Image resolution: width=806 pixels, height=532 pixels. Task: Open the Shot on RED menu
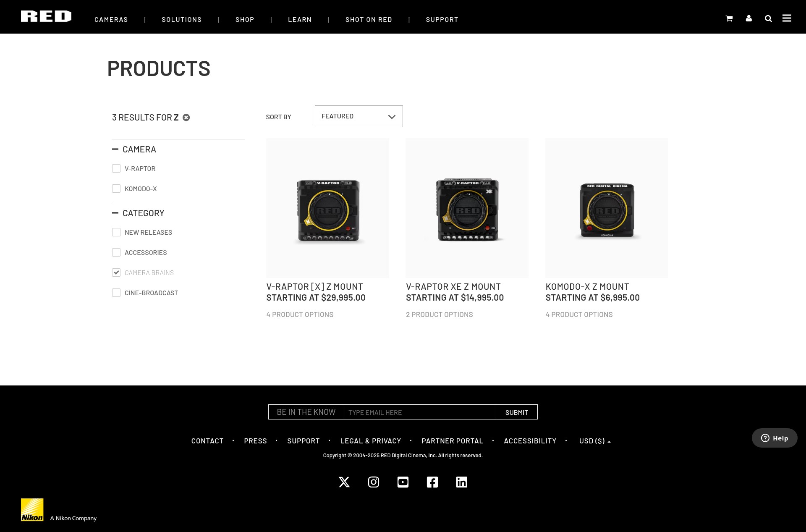(x=369, y=19)
